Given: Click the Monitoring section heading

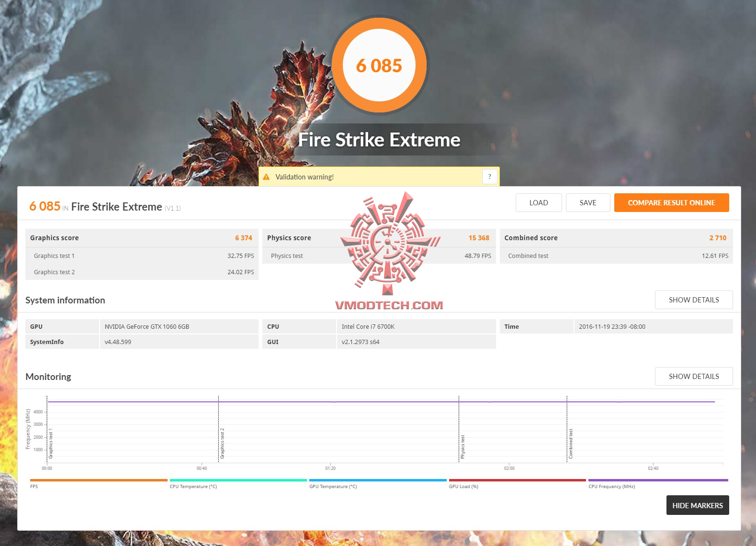Looking at the screenshot, I should (x=48, y=377).
